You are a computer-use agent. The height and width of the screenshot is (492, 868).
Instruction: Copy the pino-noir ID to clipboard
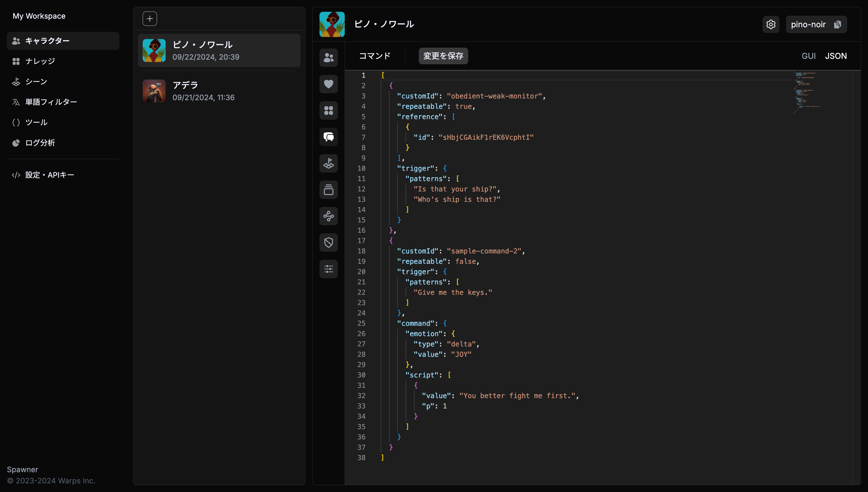pos(838,24)
